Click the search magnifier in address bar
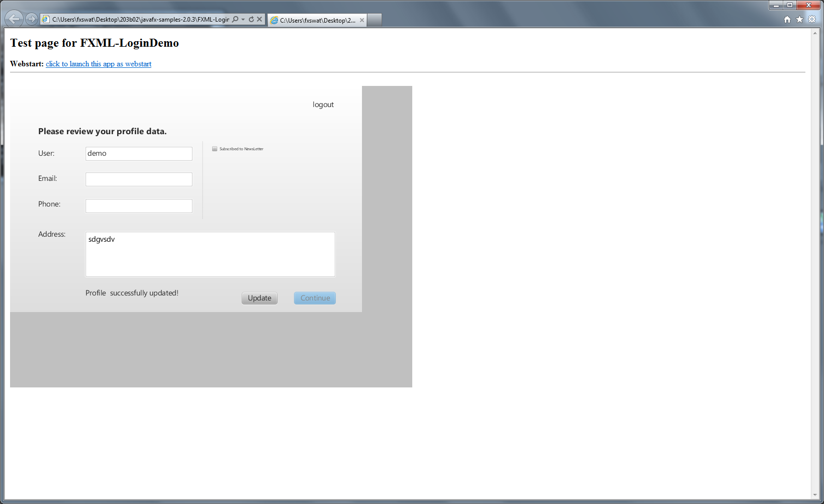 tap(235, 20)
